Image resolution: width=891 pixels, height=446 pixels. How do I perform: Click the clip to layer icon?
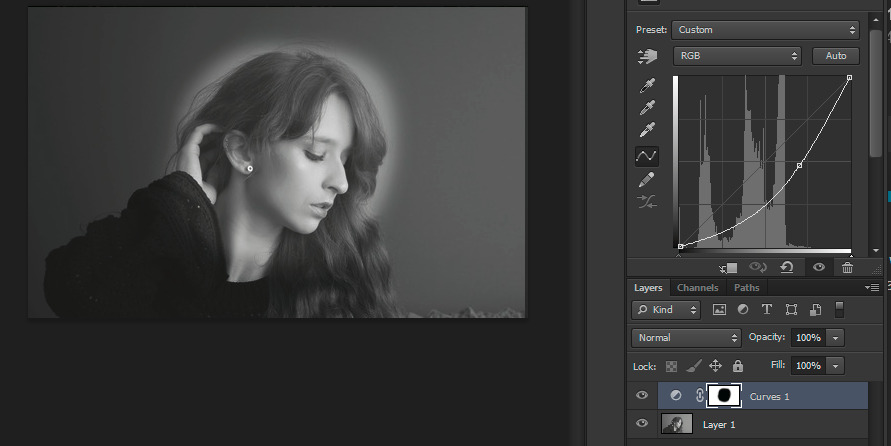(728, 267)
